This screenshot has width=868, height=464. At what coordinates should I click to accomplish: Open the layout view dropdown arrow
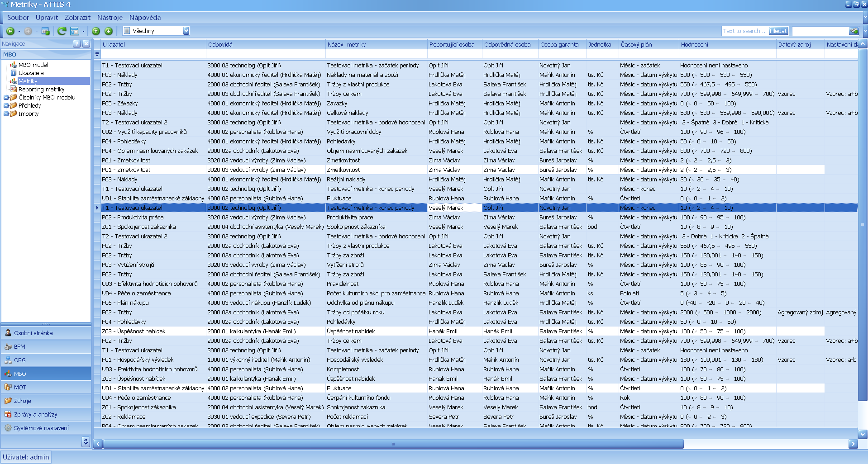pyautogui.click(x=84, y=31)
